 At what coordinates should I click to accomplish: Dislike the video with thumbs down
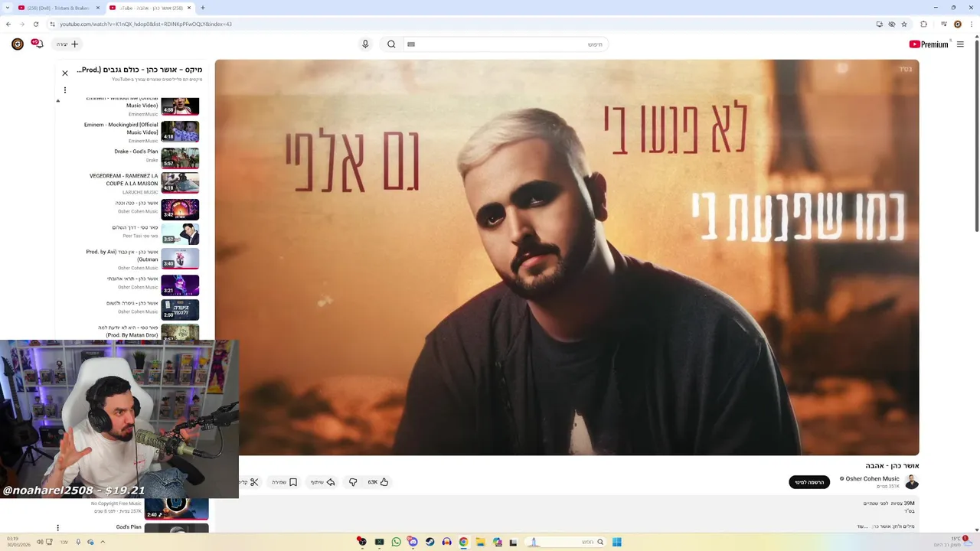tap(353, 482)
